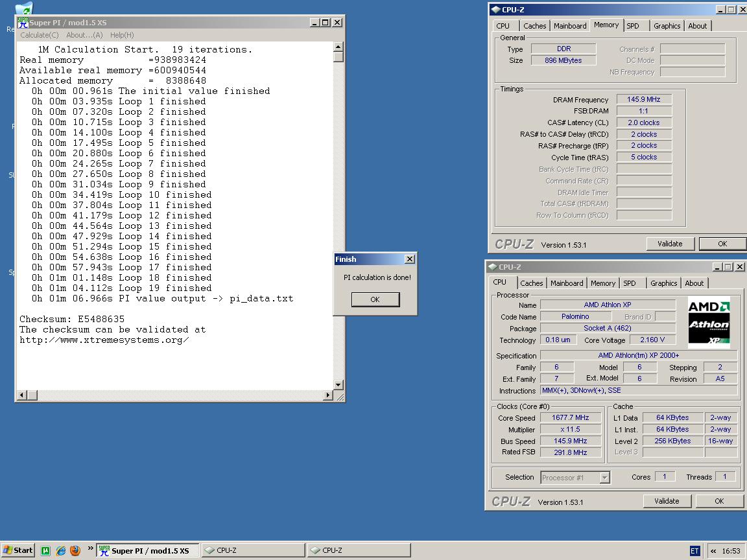Click the AMD Athlon XP logo image
Viewport: 747px width, 560px height.
click(x=709, y=322)
